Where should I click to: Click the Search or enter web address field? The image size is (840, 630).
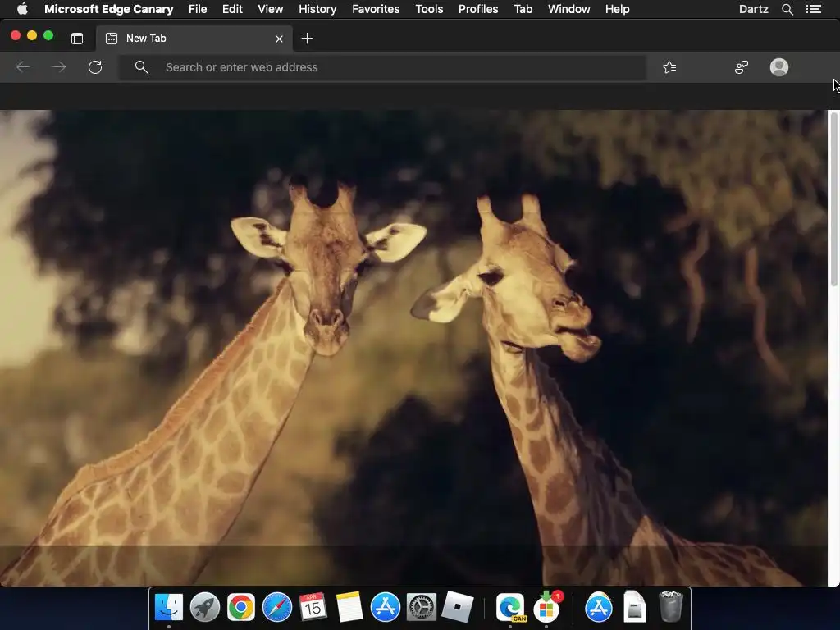pos(394,67)
